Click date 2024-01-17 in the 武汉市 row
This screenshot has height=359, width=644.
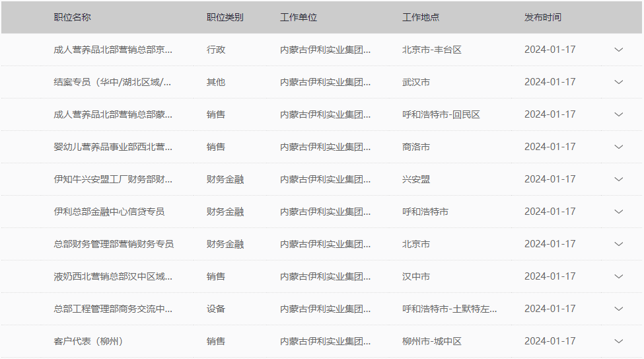point(550,82)
